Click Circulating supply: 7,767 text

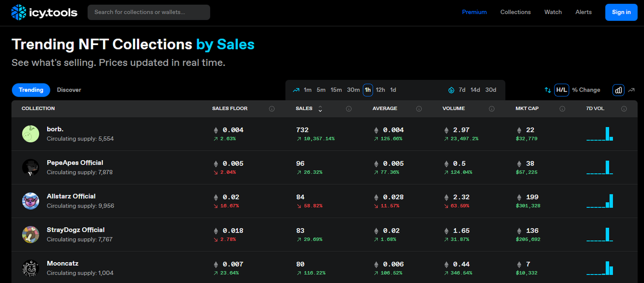tap(79, 240)
